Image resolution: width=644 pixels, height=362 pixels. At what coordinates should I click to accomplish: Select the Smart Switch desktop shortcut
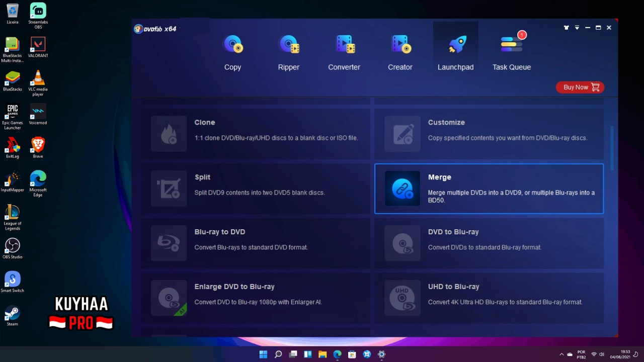[x=13, y=282]
